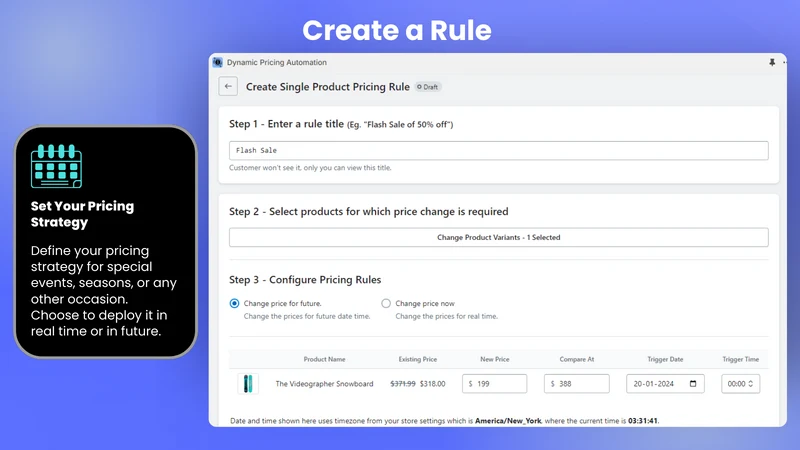Click the Product Name column header
Image resolution: width=800 pixels, height=450 pixels.
(324, 359)
